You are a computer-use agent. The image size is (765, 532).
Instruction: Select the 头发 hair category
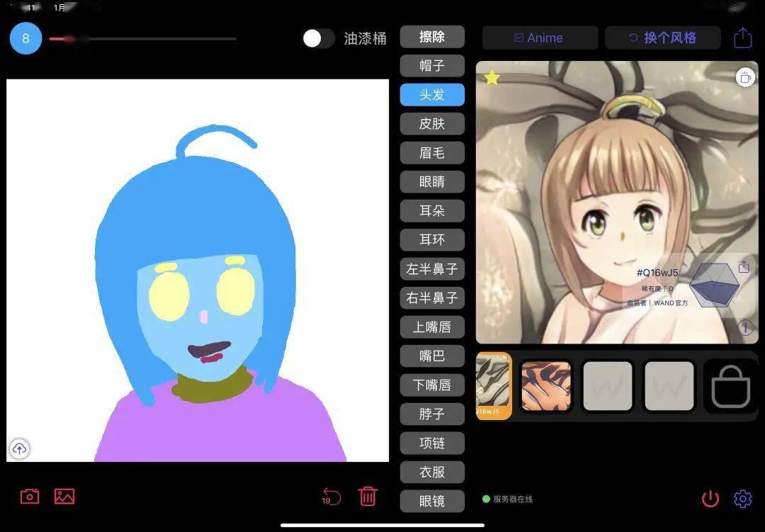pyautogui.click(x=432, y=95)
